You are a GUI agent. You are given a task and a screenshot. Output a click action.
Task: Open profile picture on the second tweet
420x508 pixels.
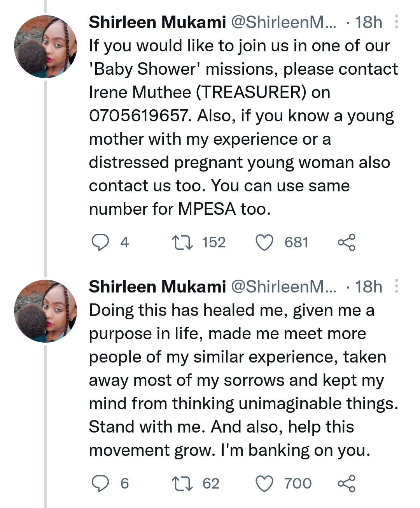tap(45, 311)
